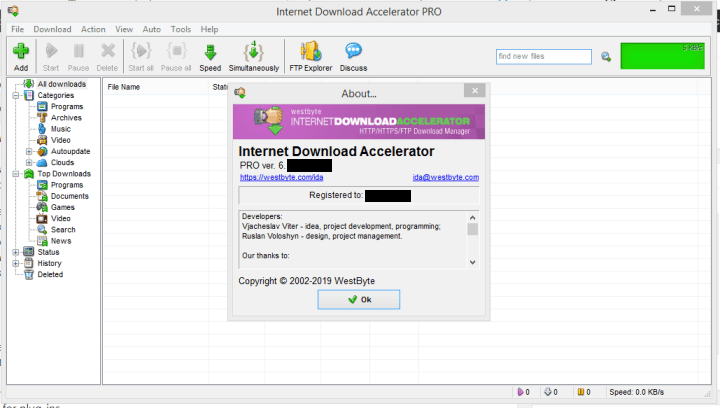Select News under Top Downloads
Viewport: 720px width, 408px height.
pos(61,241)
